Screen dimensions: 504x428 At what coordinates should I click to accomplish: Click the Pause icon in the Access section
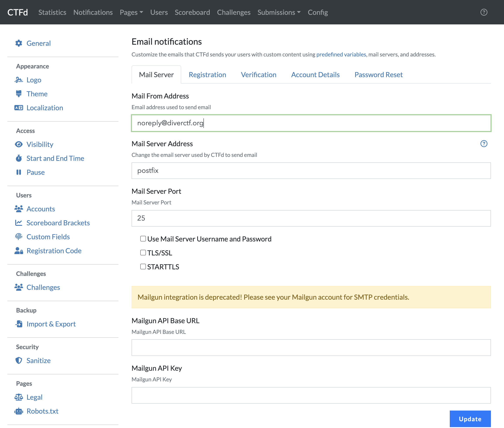(x=19, y=172)
